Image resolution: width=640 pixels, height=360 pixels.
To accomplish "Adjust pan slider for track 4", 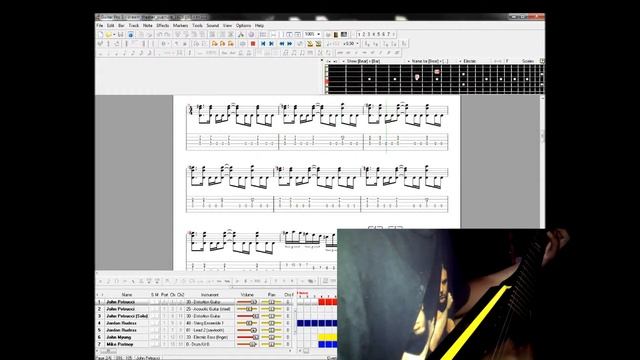I will tap(271, 323).
